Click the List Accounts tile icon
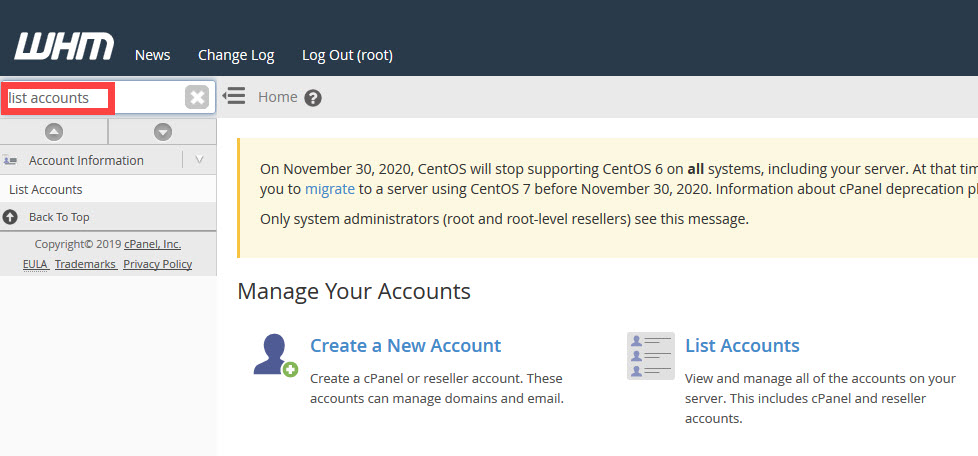Image resolution: width=978 pixels, height=456 pixels. [x=650, y=356]
